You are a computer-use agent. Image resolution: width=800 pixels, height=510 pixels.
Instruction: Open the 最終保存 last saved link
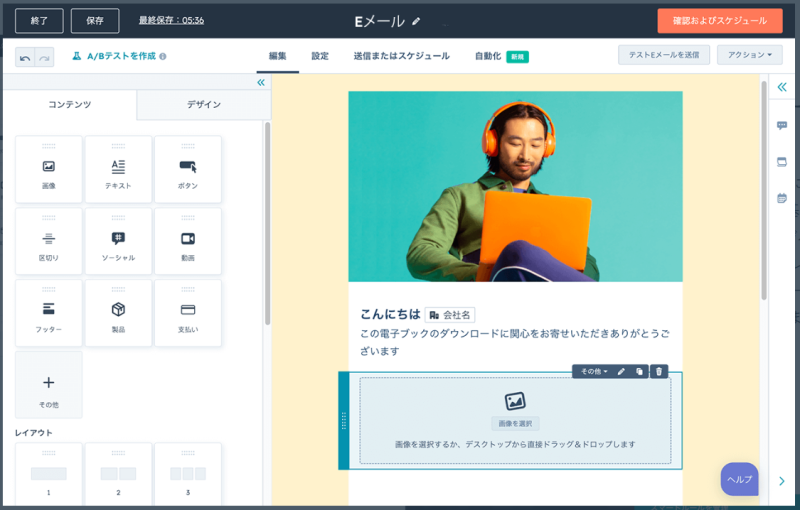pos(171,20)
